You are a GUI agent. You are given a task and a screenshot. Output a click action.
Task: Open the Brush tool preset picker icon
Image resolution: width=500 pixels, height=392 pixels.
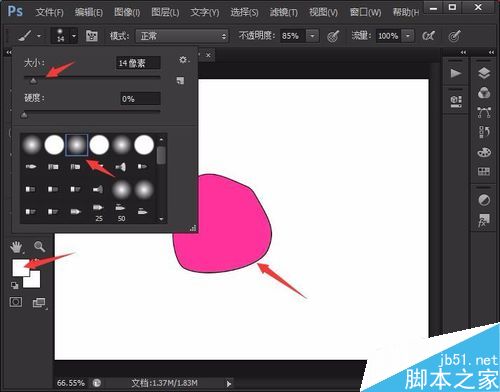(x=25, y=36)
